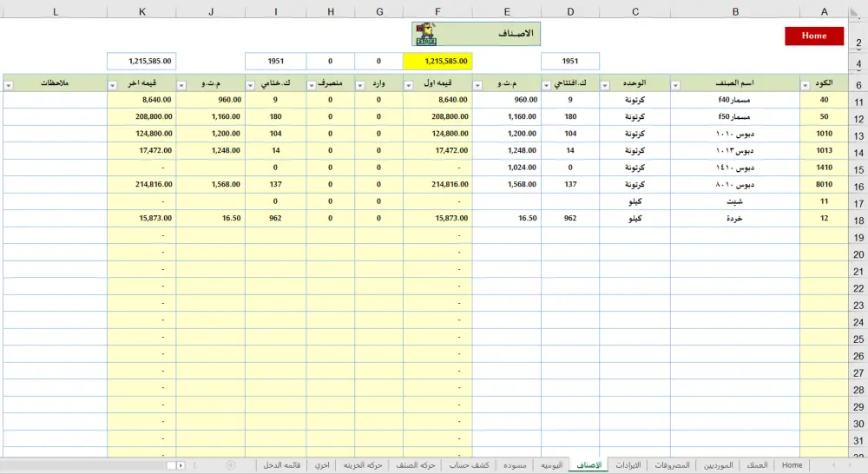Select column K header
This screenshot has height=474, width=868.
(x=141, y=11)
